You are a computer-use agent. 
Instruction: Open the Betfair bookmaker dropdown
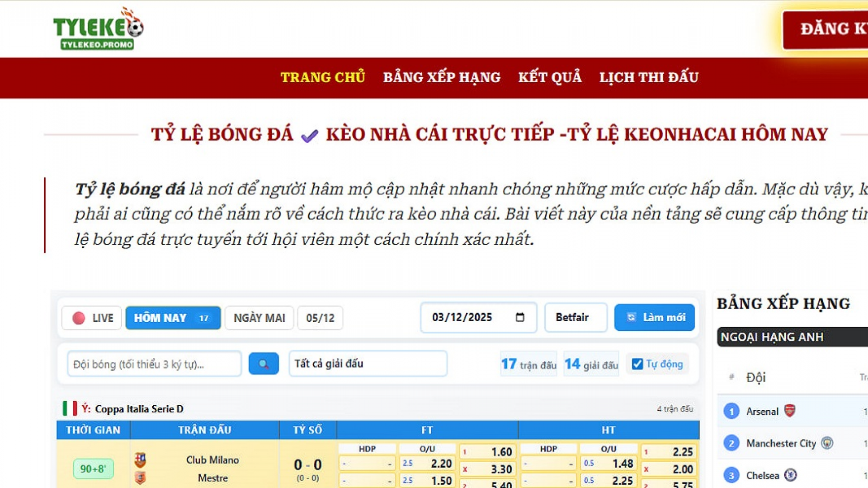tap(576, 318)
